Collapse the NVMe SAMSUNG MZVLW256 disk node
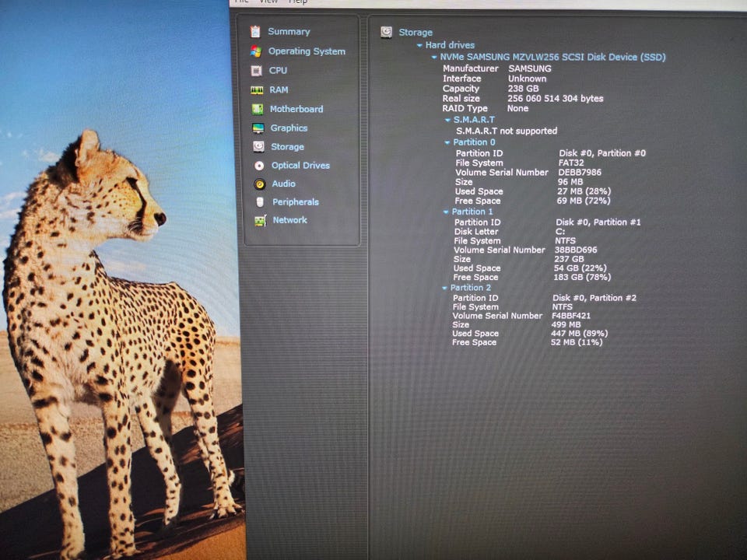 (434, 57)
